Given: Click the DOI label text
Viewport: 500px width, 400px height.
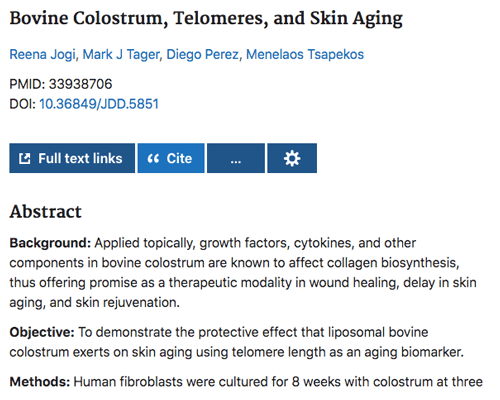Looking at the screenshot, I should coord(22,104).
